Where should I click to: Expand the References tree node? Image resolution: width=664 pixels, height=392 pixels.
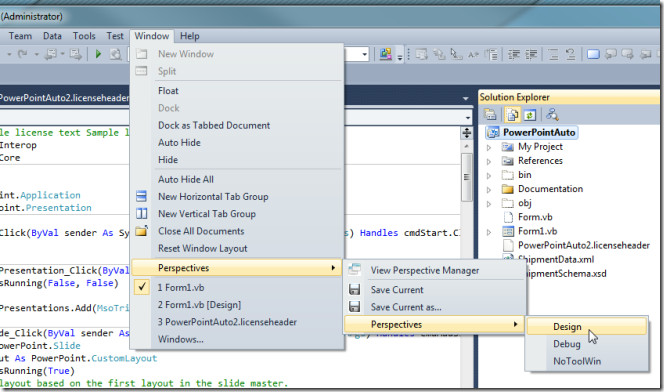pos(489,161)
